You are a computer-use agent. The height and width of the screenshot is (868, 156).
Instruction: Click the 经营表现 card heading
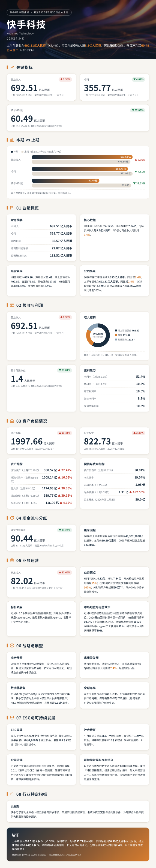point(16,271)
